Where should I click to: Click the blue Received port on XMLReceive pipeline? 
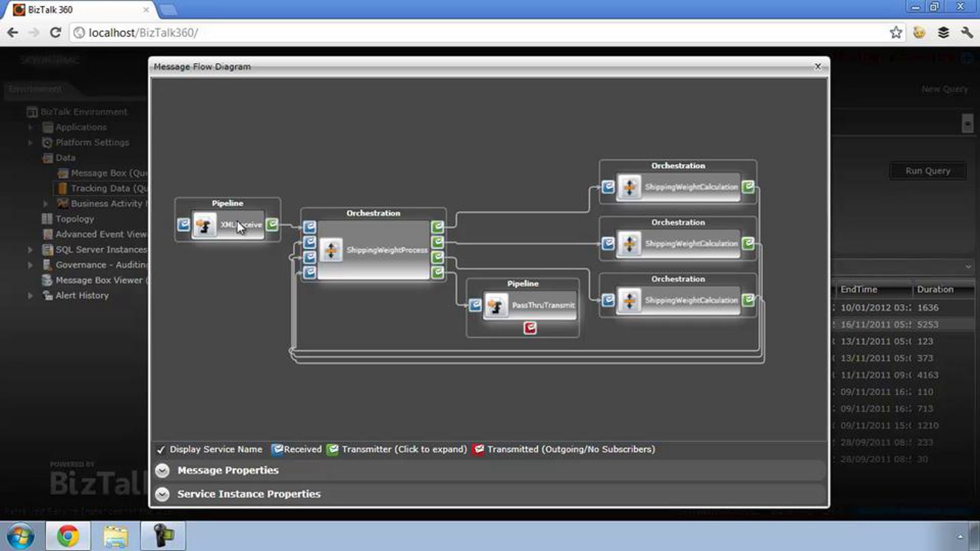tap(183, 224)
